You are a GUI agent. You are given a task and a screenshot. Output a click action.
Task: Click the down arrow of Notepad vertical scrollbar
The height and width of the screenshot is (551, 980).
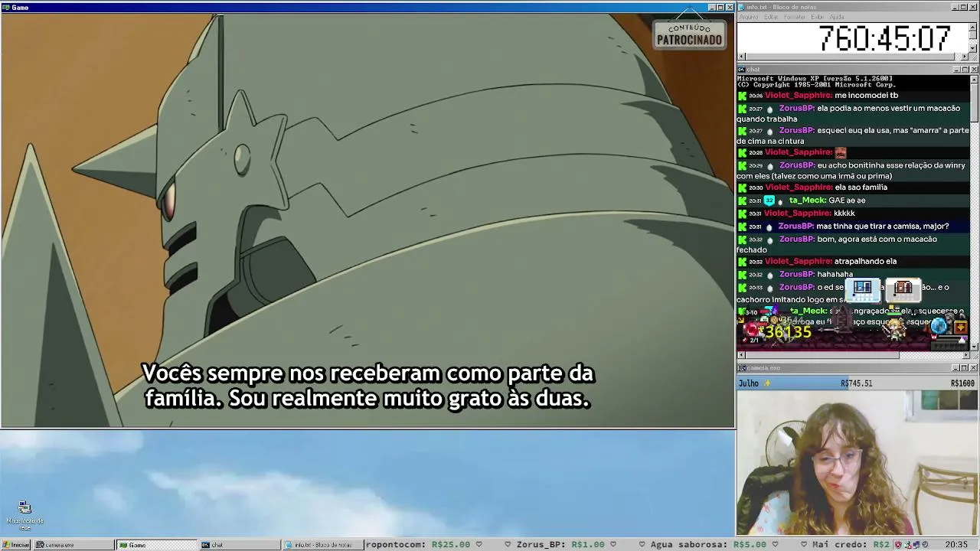[x=974, y=48]
